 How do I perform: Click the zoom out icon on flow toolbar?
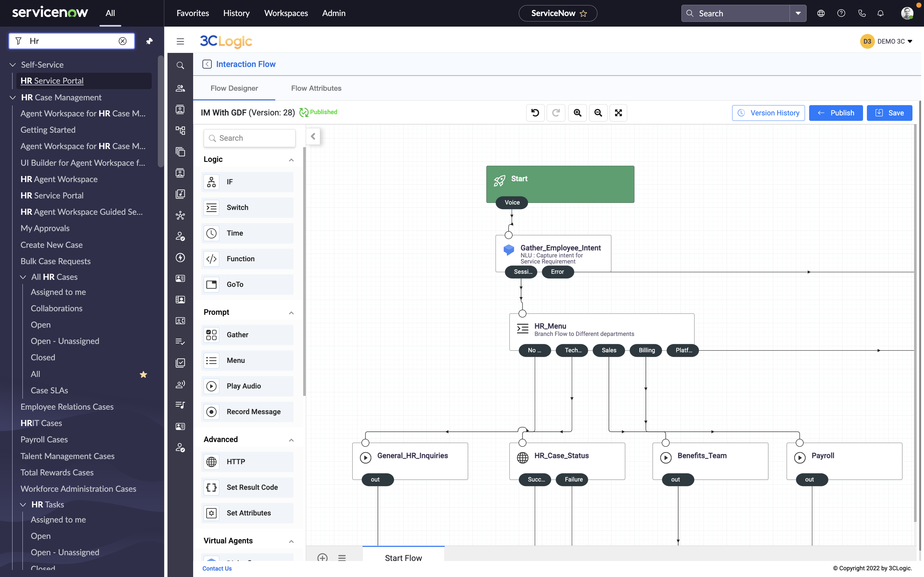[x=597, y=112]
